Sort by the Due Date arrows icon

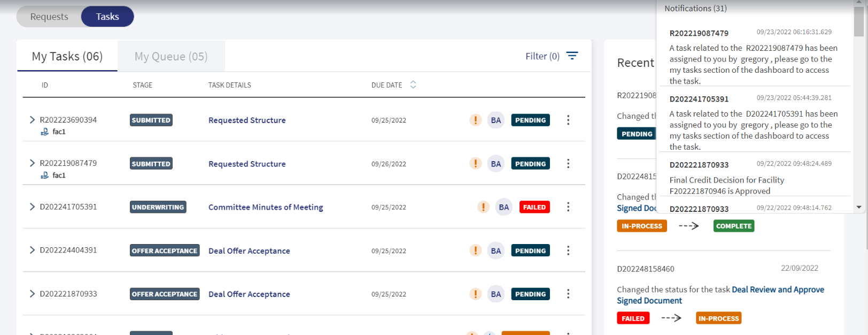[x=413, y=85]
